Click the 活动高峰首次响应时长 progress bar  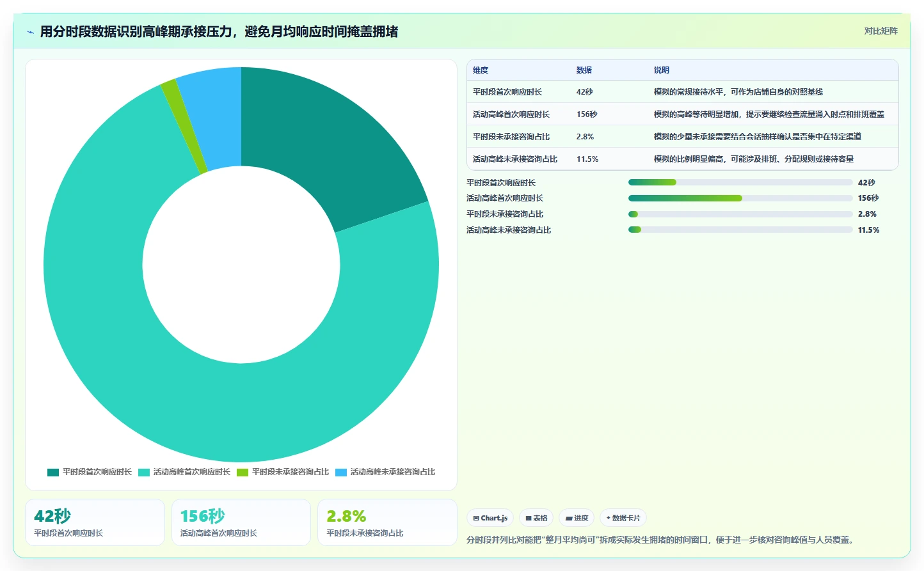click(x=740, y=198)
